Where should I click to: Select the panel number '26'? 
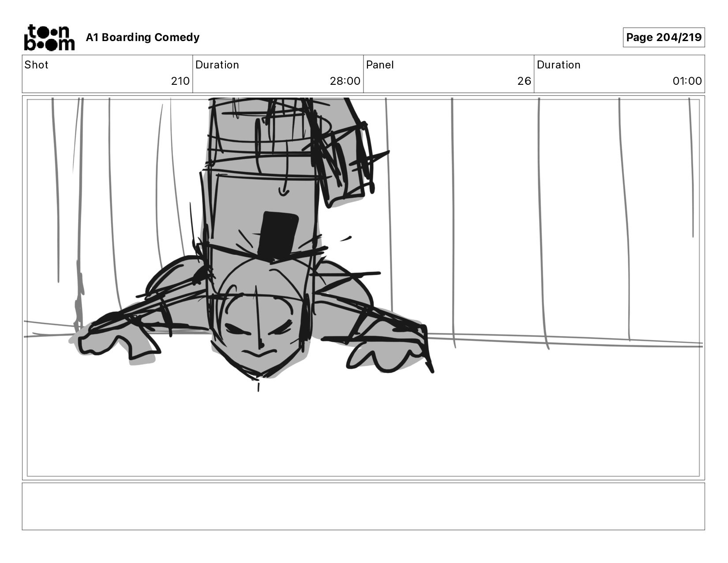524,81
